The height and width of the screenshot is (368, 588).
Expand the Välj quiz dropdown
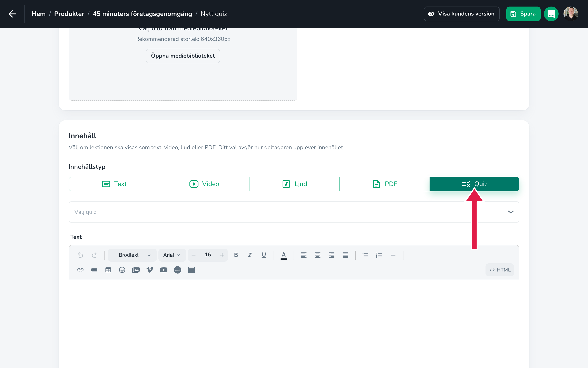pos(294,212)
